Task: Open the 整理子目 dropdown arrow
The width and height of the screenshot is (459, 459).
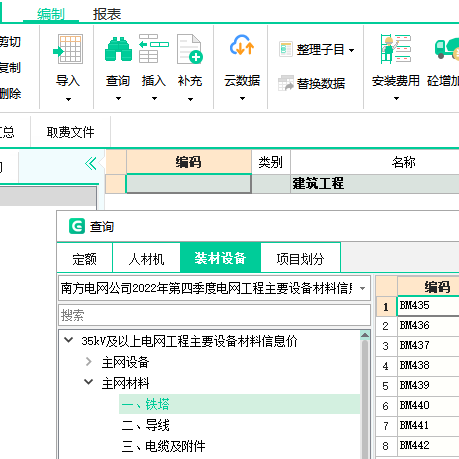Action: pos(352,51)
